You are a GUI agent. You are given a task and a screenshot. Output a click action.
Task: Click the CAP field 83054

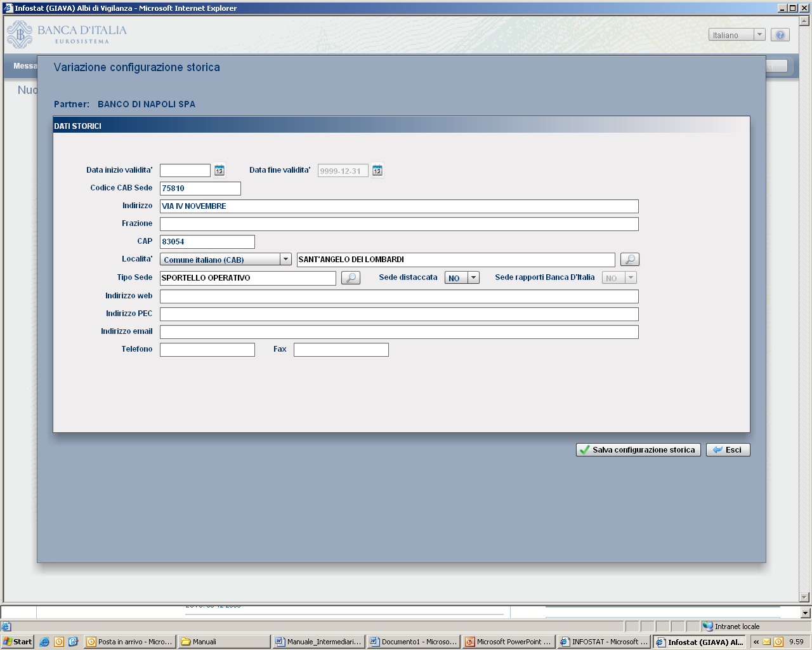coord(207,242)
